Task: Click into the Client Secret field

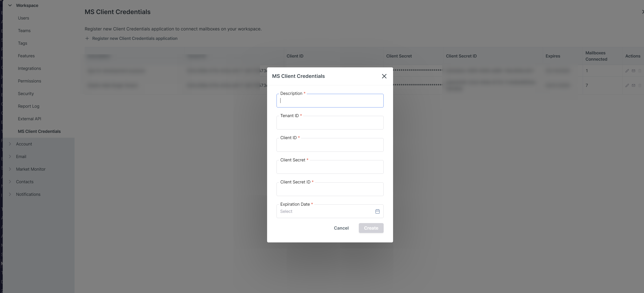Action: 330,167
